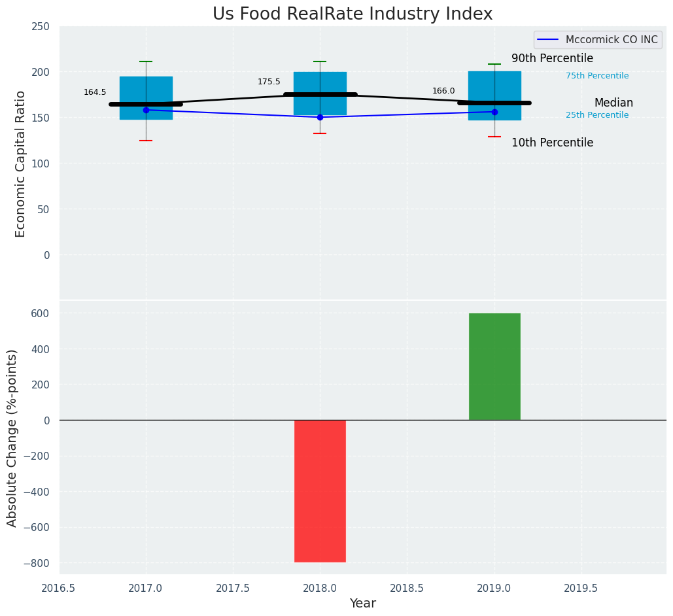Click the Mccormick data point for 2018

[x=320, y=117]
